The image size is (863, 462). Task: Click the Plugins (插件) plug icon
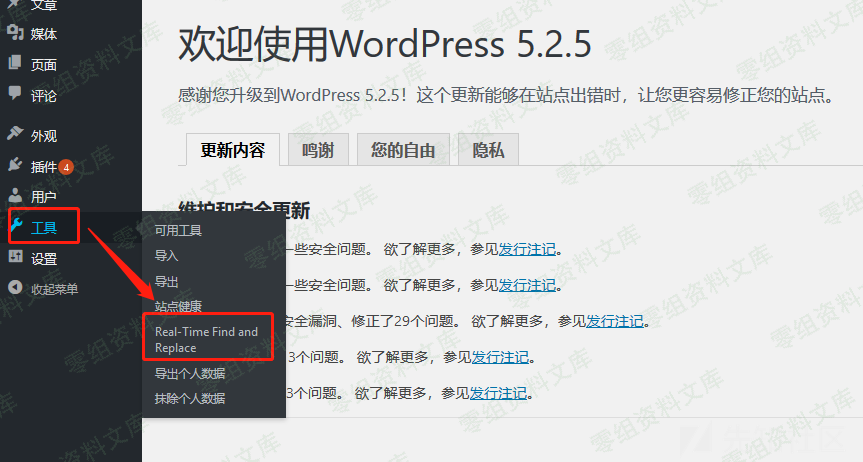[x=15, y=166]
